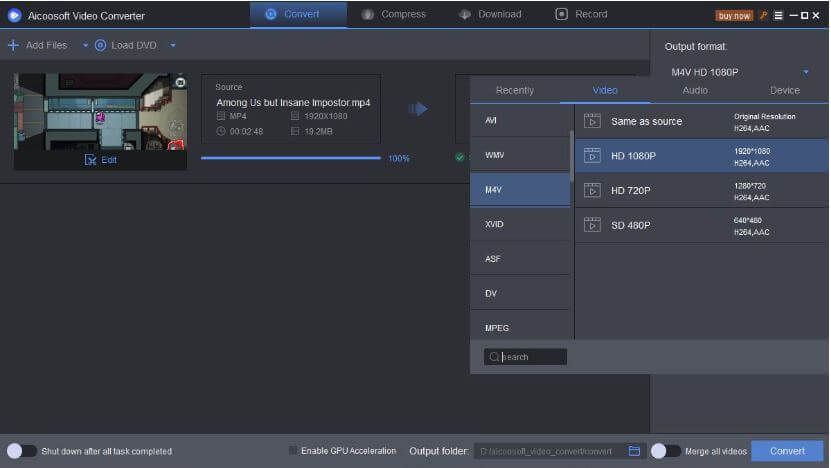
Task: Click the search format input field
Action: (525, 357)
